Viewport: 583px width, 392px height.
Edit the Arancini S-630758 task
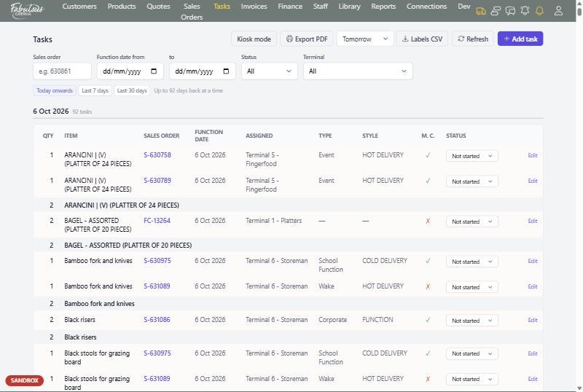click(x=533, y=155)
